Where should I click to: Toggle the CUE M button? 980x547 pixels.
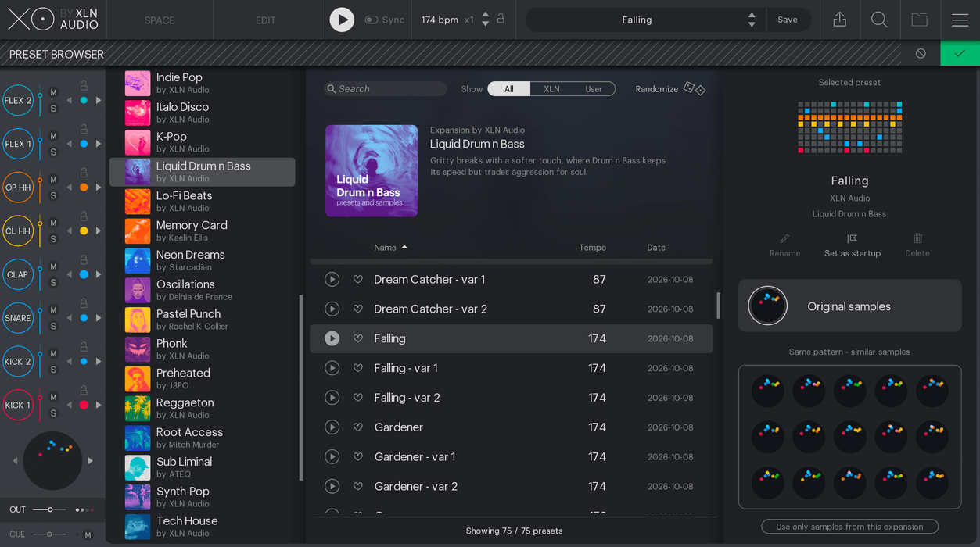(88, 534)
